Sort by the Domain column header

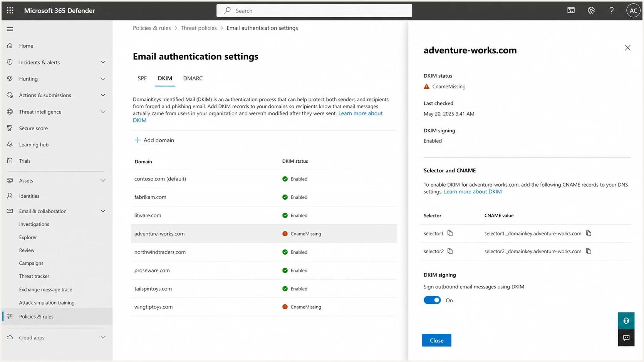[x=143, y=162]
